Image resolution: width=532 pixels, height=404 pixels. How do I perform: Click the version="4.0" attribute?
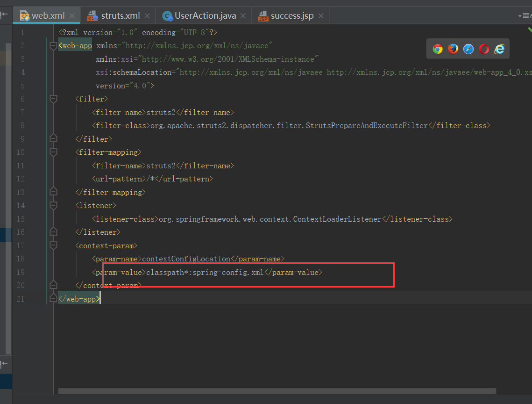pos(123,86)
